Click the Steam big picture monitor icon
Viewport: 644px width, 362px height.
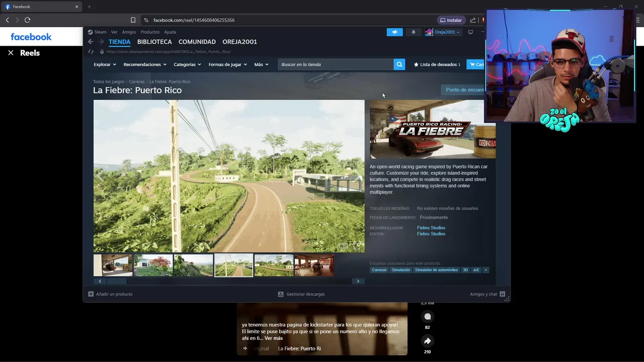(470, 32)
